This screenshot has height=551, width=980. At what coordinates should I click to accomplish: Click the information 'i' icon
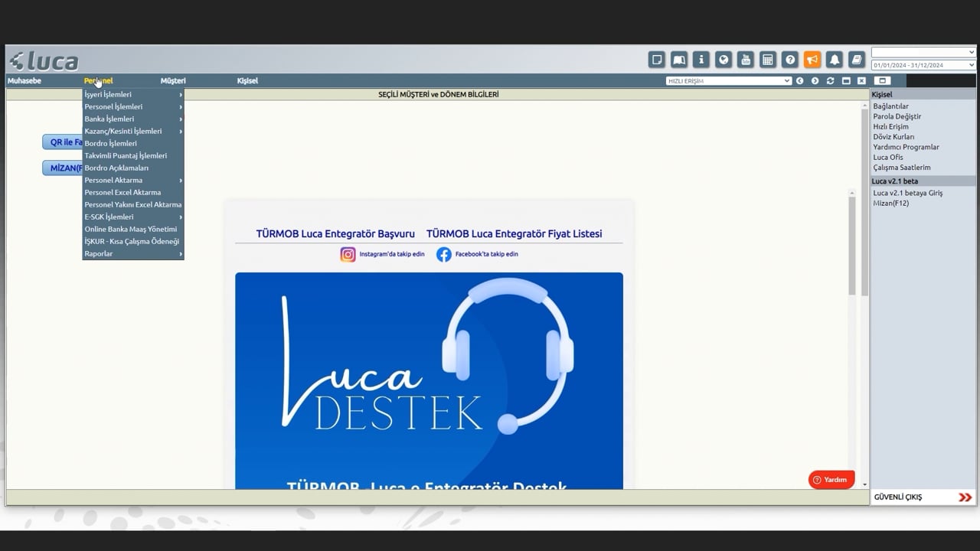pos(701,60)
